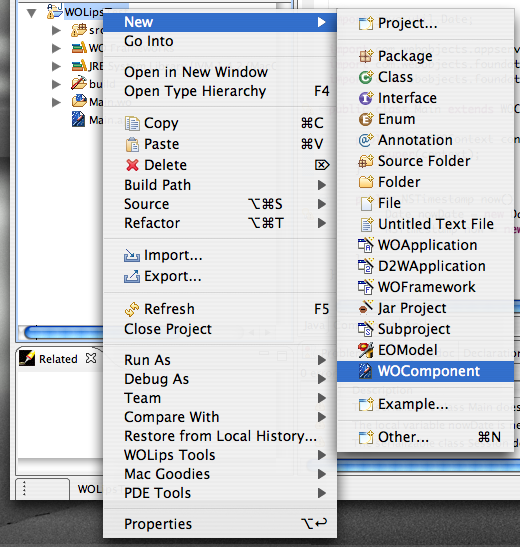The height and width of the screenshot is (547, 520).
Task: Open the PDE Tools submenu
Action: pos(220,493)
